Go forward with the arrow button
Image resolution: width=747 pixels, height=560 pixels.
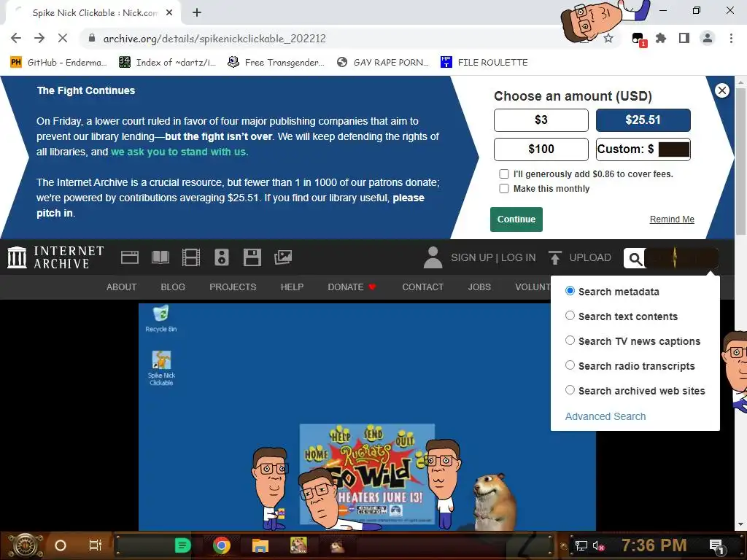(x=39, y=39)
